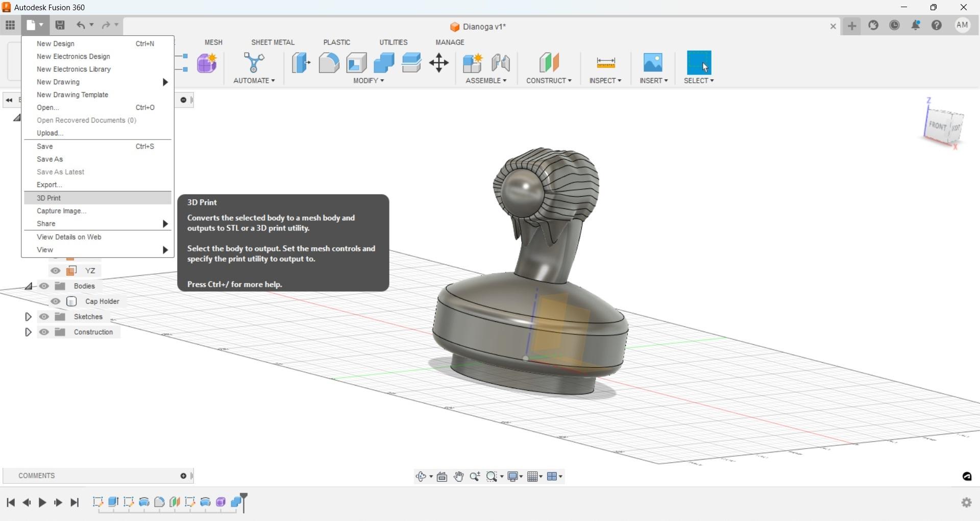Click the last Combine feature in timeline
Image resolution: width=980 pixels, height=521 pixels.
(236, 502)
